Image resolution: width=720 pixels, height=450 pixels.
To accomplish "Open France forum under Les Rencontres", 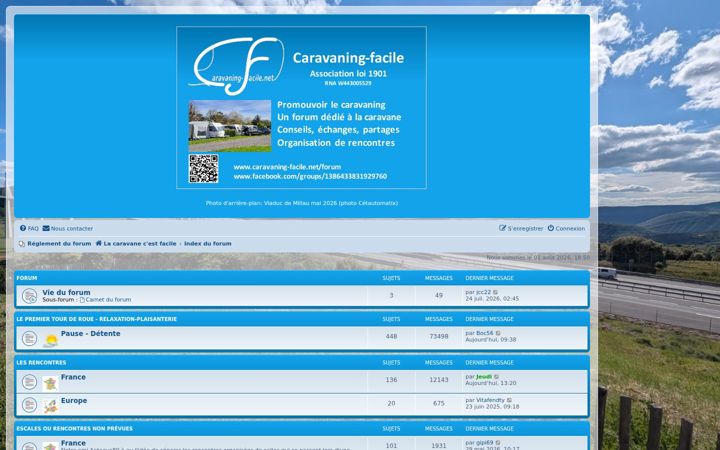I will [73, 377].
